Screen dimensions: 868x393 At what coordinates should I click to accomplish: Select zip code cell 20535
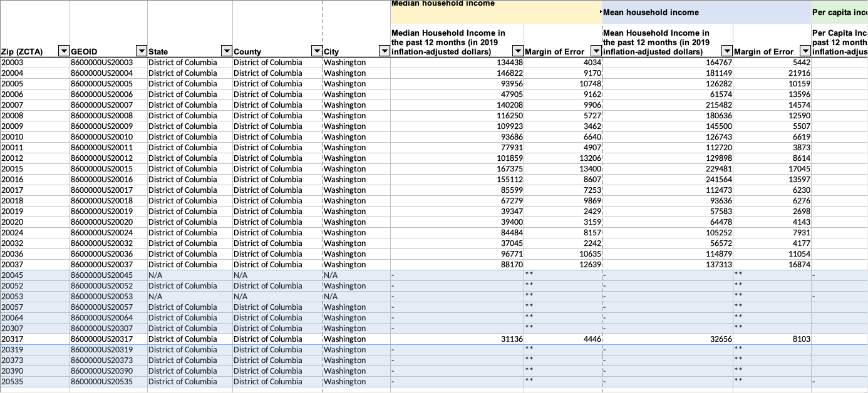coord(35,382)
